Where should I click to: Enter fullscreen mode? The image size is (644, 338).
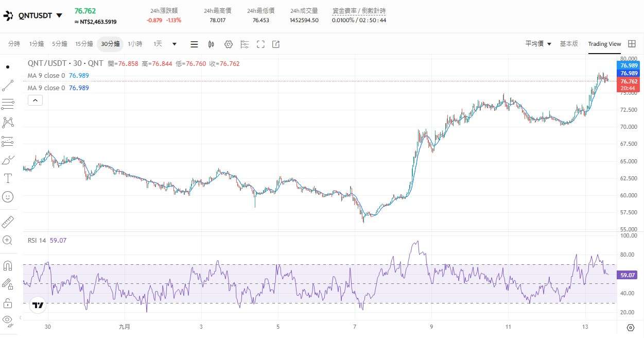tap(260, 44)
